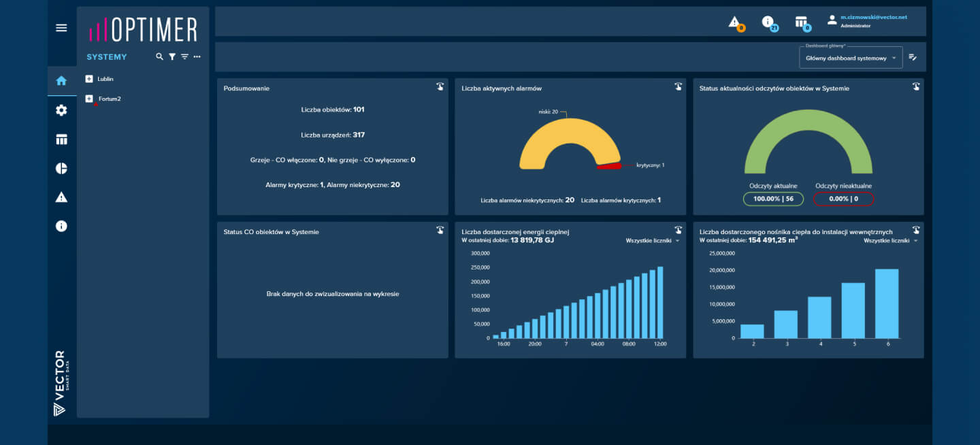Open the settings gear sidebar tab
The image size is (980, 445).
tap(61, 110)
